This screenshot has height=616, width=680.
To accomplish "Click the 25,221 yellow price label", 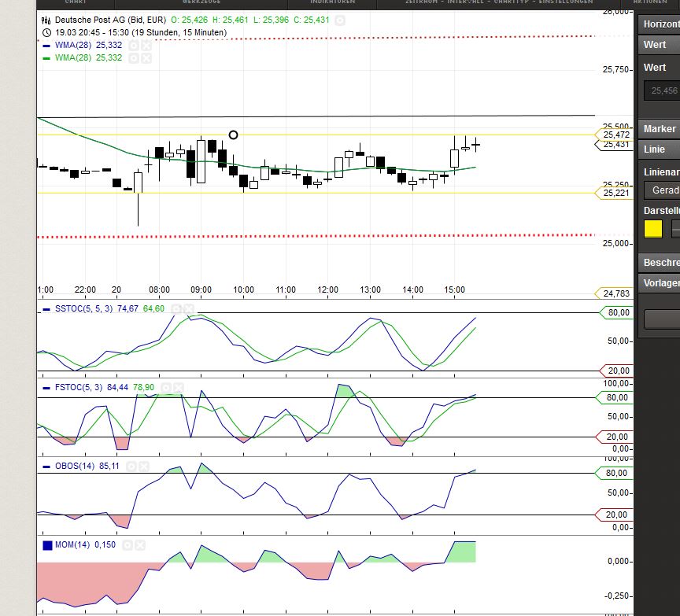I will pyautogui.click(x=615, y=193).
